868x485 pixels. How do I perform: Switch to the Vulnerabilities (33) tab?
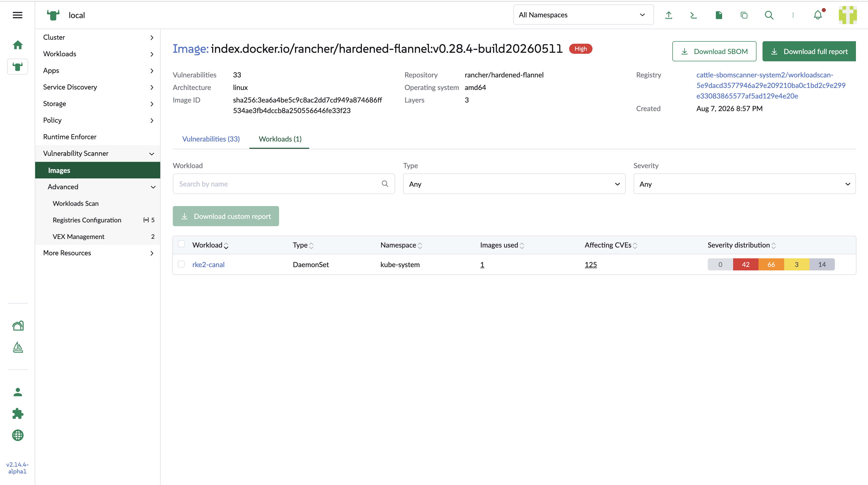tap(211, 139)
